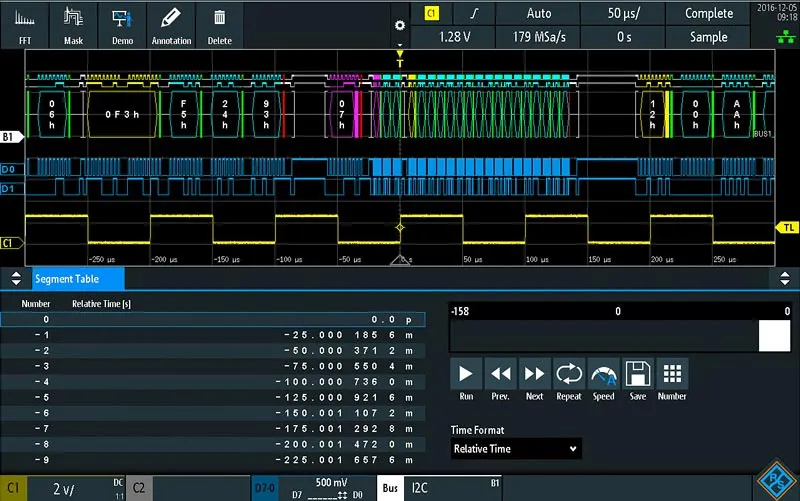Select segment row -5
This screenshot has width=800, height=501.
[x=213, y=397]
